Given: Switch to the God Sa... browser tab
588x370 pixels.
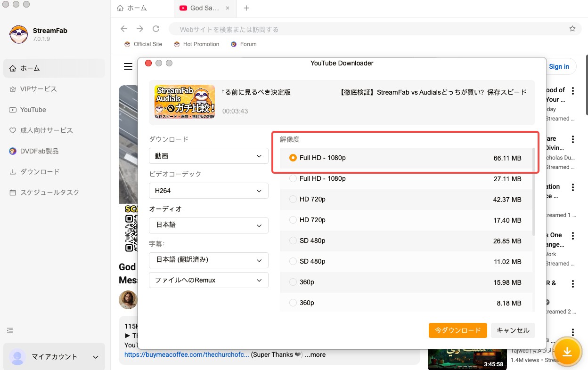Looking at the screenshot, I should point(204,8).
